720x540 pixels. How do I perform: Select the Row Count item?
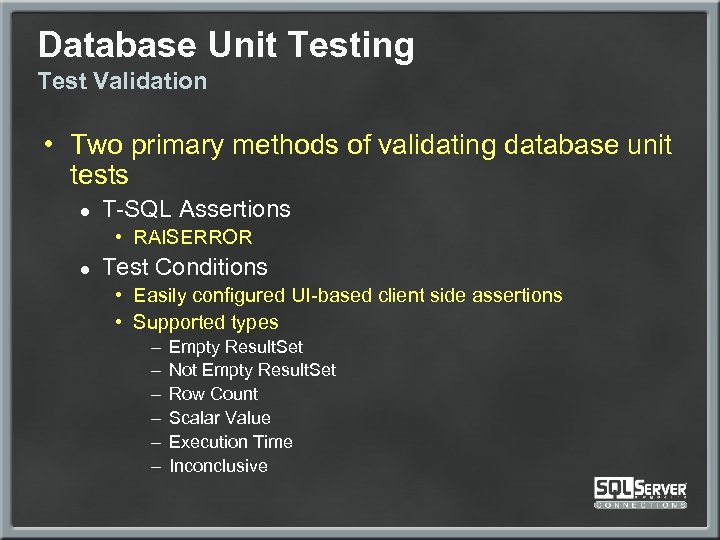tap(213, 394)
